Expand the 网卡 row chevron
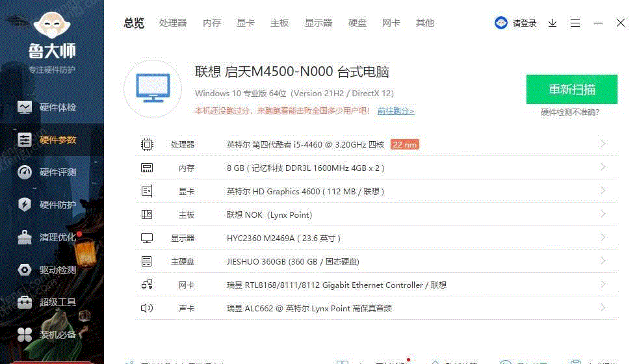 pyautogui.click(x=603, y=285)
